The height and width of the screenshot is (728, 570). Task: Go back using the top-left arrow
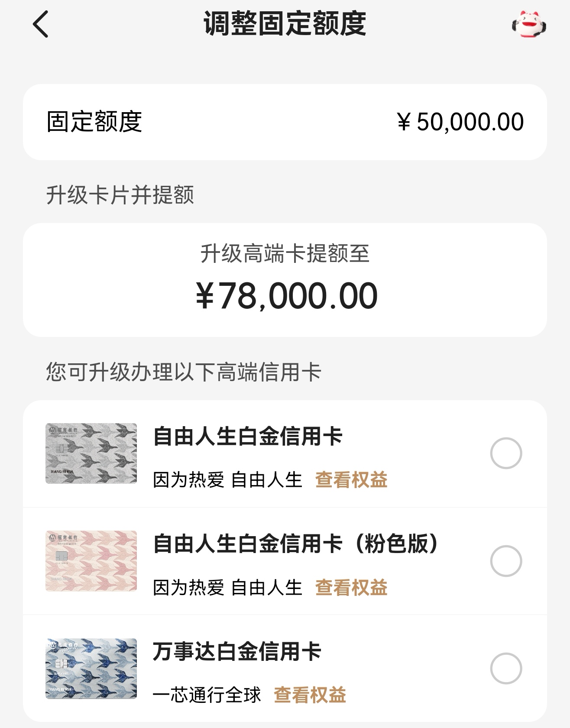[x=41, y=25]
